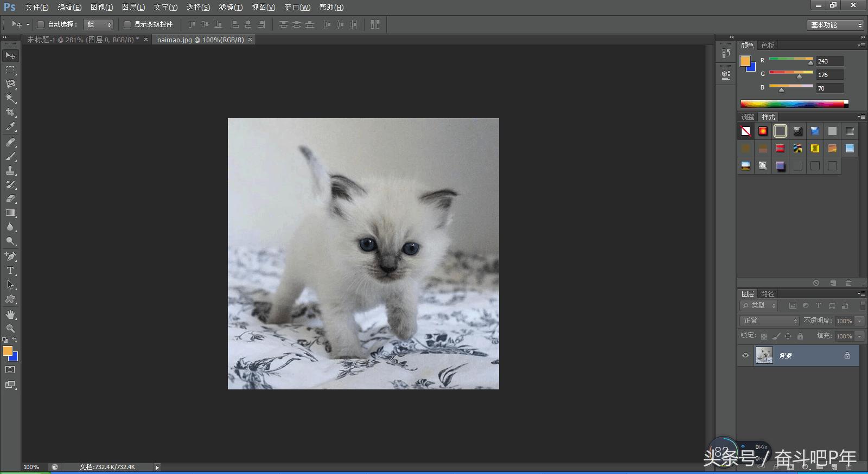Open the workspace dropdown labeled 基本功能
868x474 pixels.
click(x=835, y=25)
